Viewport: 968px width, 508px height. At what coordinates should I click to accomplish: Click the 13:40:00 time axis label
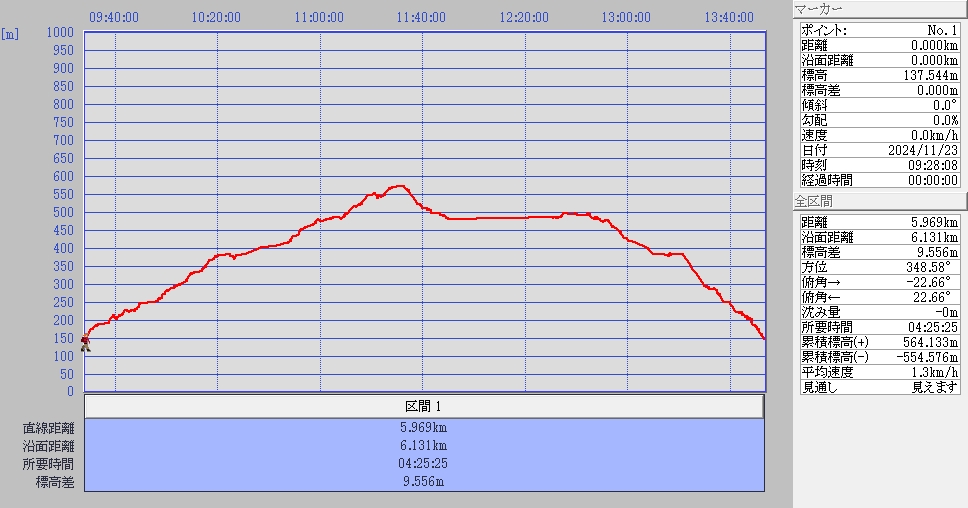[x=729, y=17]
